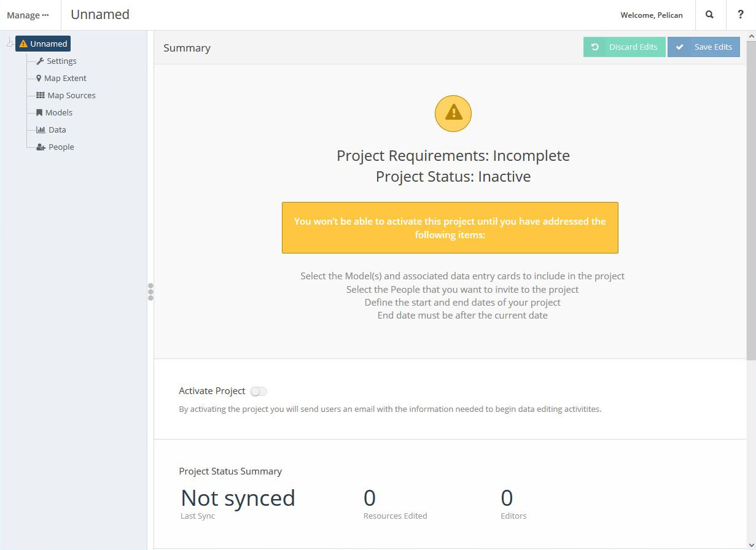Open the Manage menu

pos(28,15)
